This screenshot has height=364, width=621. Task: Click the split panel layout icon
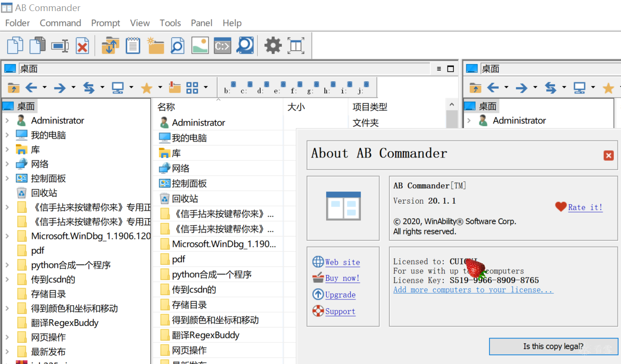(x=296, y=46)
